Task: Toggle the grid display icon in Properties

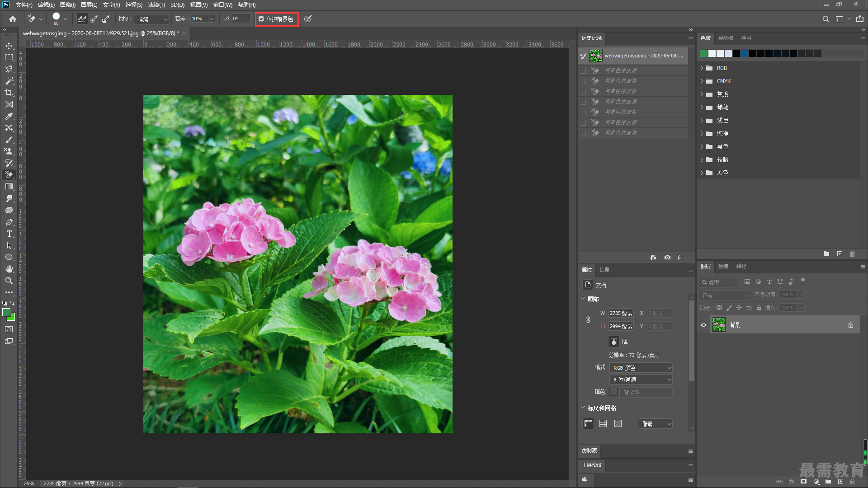Action: pyautogui.click(x=603, y=423)
